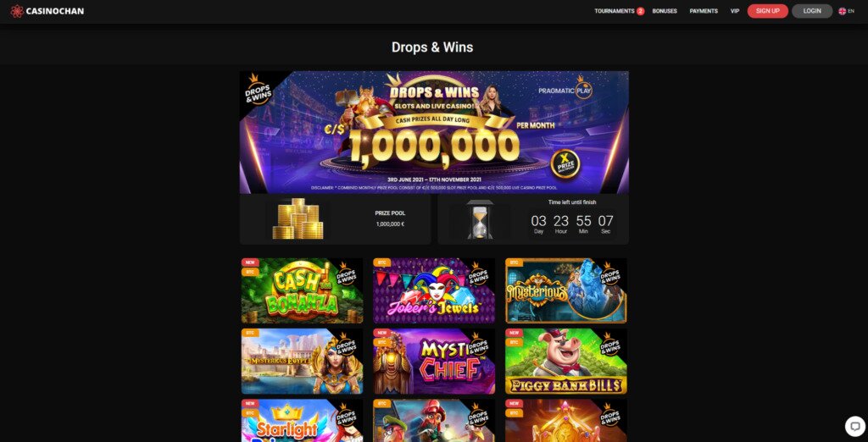Open the VIP menu item
The height and width of the screenshot is (442, 868).
tap(735, 11)
